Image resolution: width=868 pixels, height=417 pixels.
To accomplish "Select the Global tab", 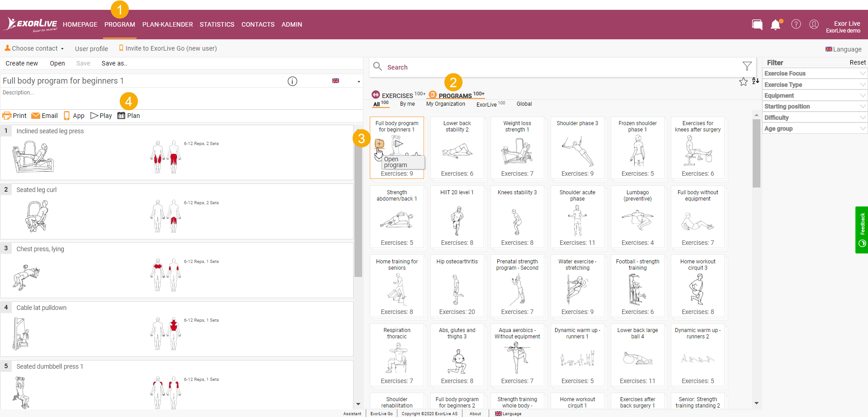I will tap(524, 104).
